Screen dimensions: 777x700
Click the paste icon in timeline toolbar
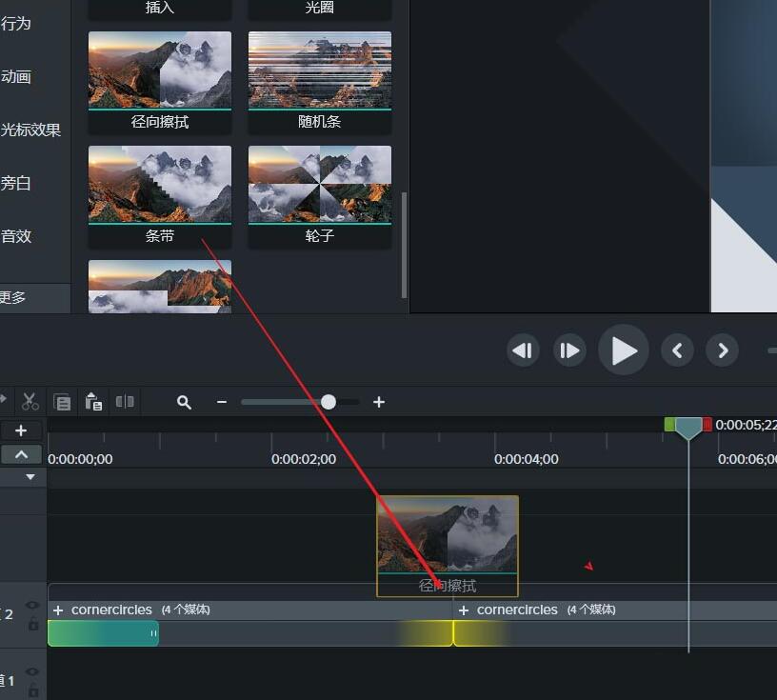coord(93,401)
